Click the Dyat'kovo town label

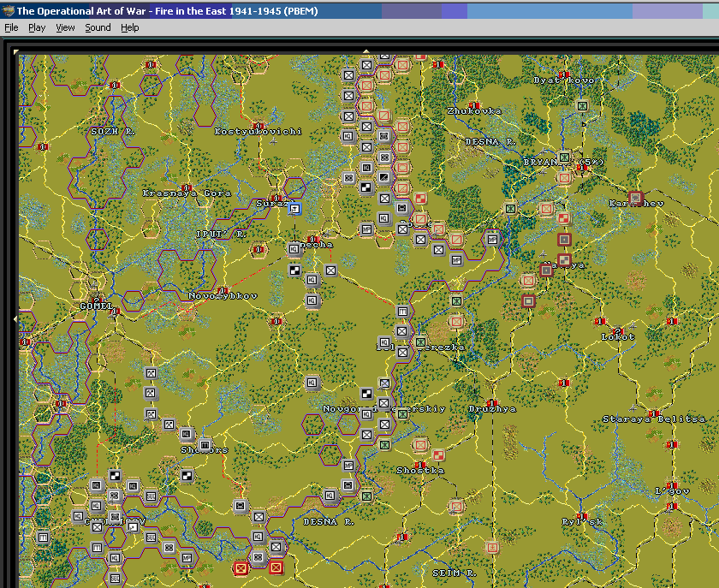tap(564, 80)
